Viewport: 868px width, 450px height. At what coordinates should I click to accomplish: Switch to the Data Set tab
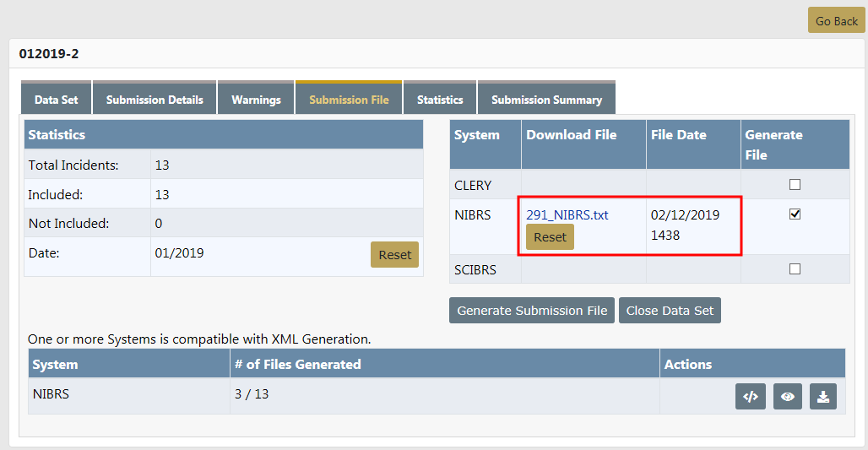(56, 100)
